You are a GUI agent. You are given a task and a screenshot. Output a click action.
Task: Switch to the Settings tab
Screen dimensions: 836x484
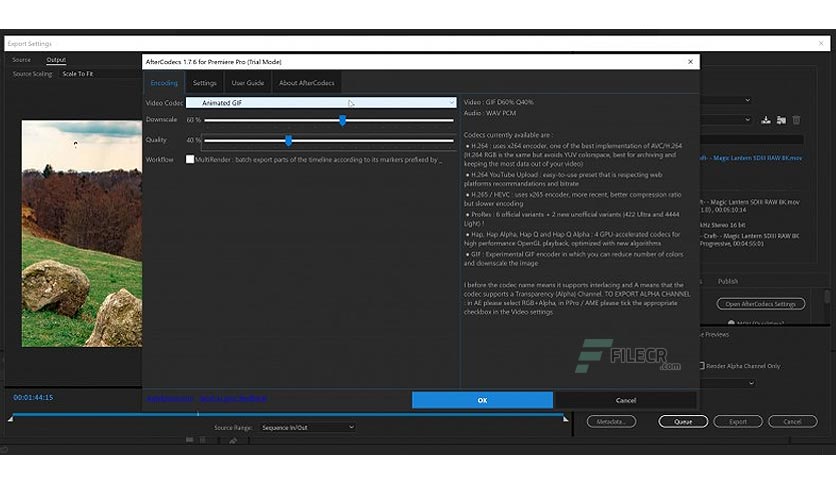pyautogui.click(x=205, y=83)
